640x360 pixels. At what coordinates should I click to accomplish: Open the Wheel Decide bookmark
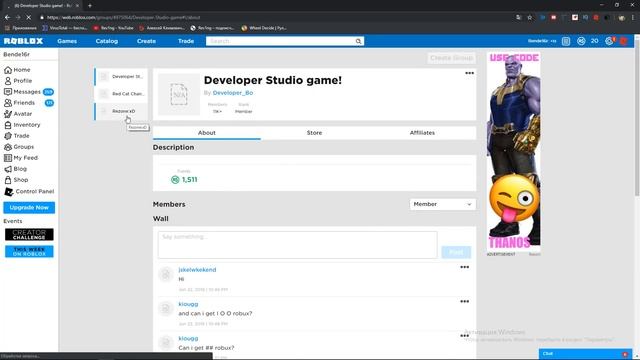264,28
